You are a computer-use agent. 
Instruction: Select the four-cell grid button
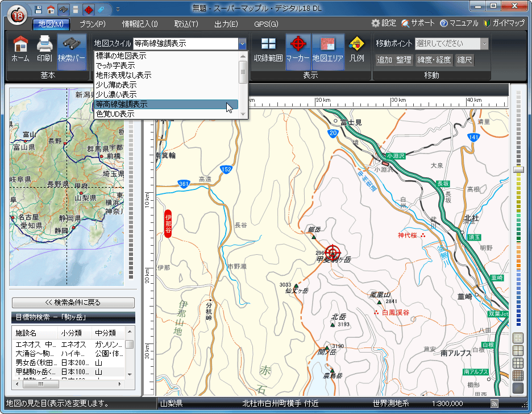[x=518, y=350]
